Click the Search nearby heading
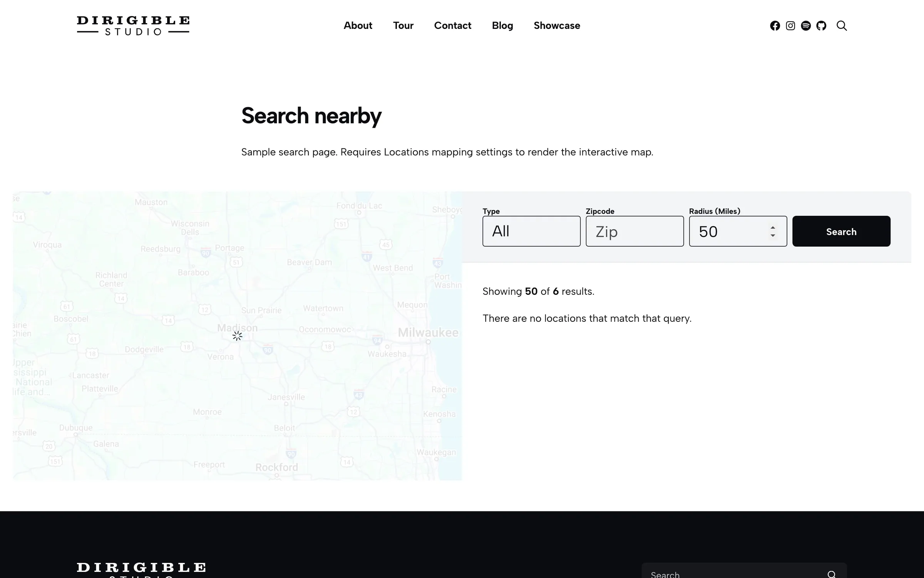The width and height of the screenshot is (924, 578). tap(311, 116)
